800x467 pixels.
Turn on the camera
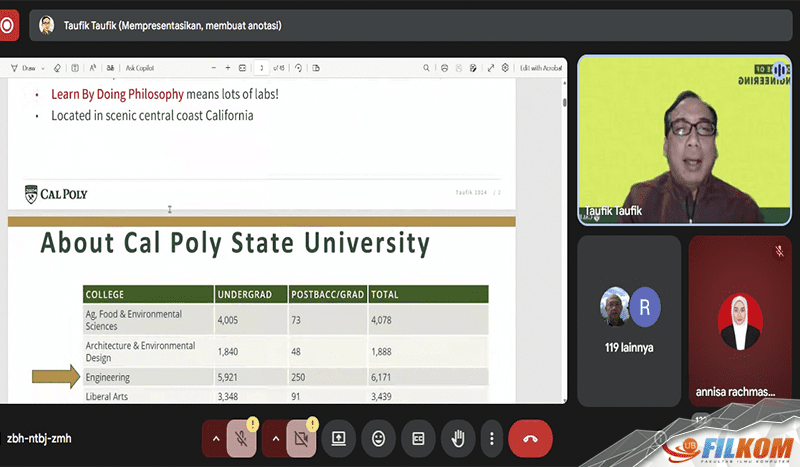299,438
